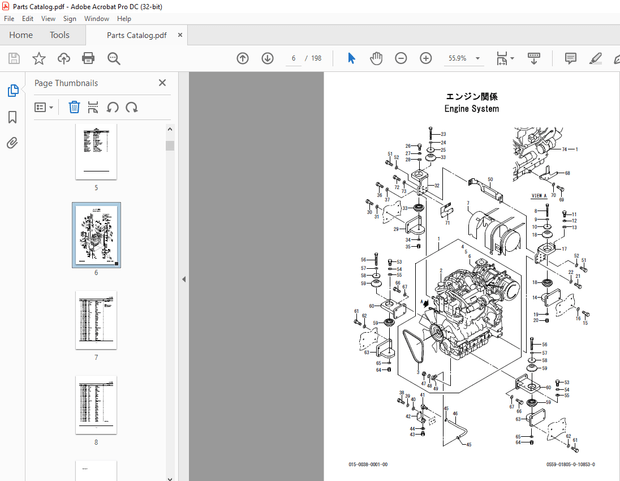This screenshot has width=620, height=481.
Task: Choose the selection arrow tool
Action: tap(351, 59)
